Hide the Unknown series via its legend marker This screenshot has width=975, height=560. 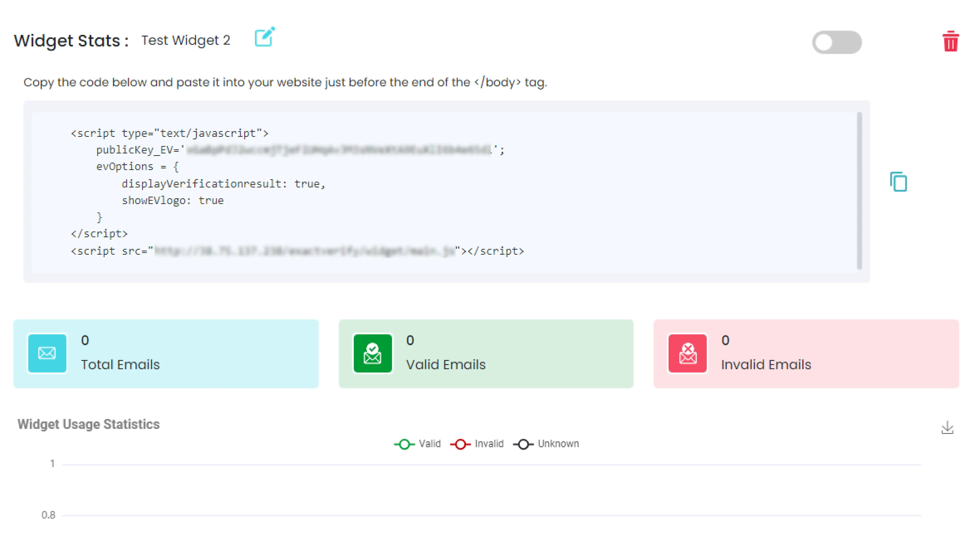click(x=523, y=444)
